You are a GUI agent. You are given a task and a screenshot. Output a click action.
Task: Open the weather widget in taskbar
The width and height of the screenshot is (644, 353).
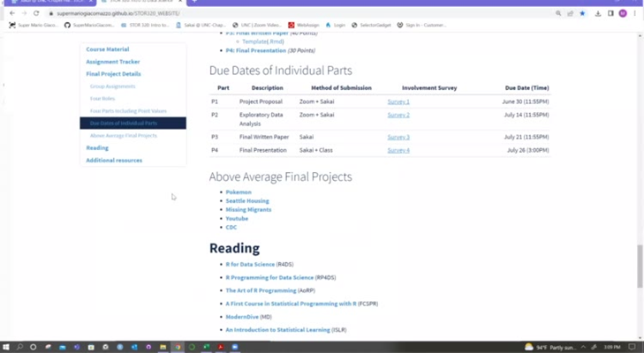(x=549, y=347)
